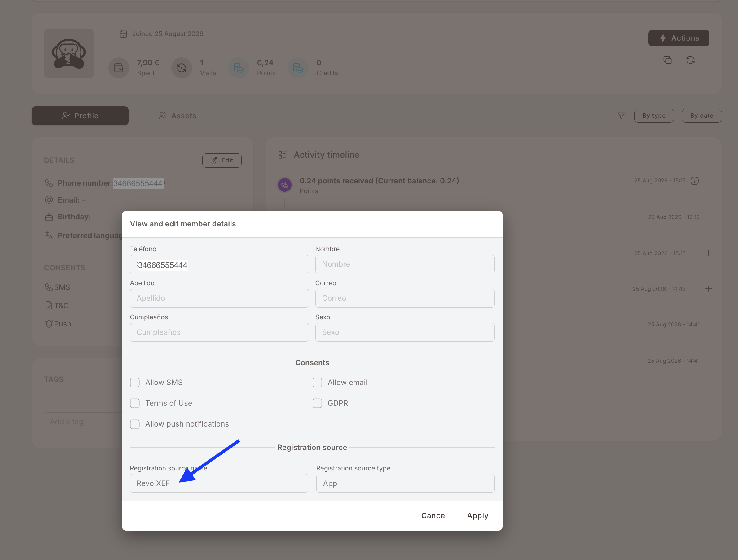Click the Push bell icon
The height and width of the screenshot is (560, 738).
[x=49, y=324]
